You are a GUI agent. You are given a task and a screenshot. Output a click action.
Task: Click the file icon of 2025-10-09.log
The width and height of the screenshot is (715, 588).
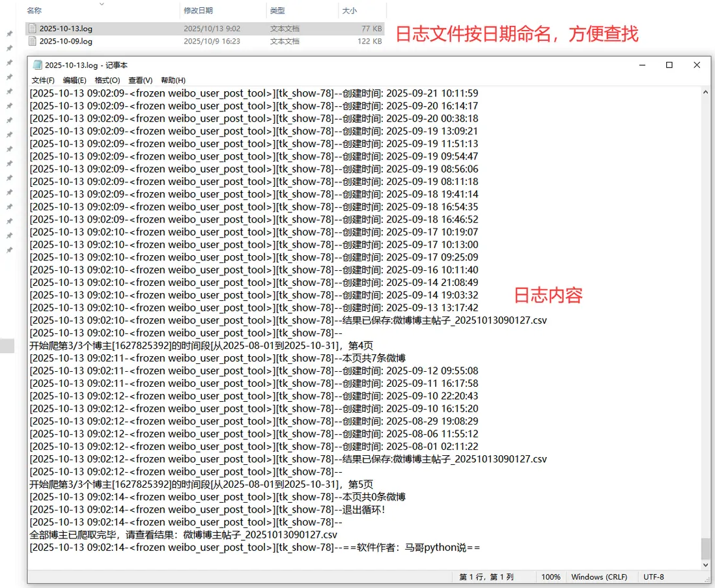pos(32,41)
